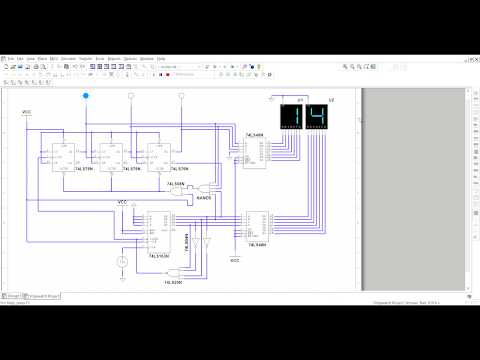The width and height of the screenshot is (480, 360).
Task: Open the In-Use List dropdown
Action: coord(180,67)
